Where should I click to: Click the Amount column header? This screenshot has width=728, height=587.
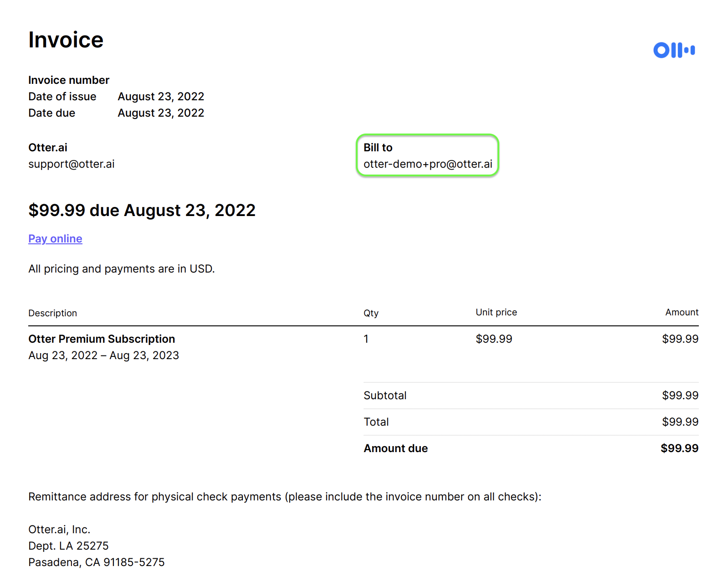682,312
